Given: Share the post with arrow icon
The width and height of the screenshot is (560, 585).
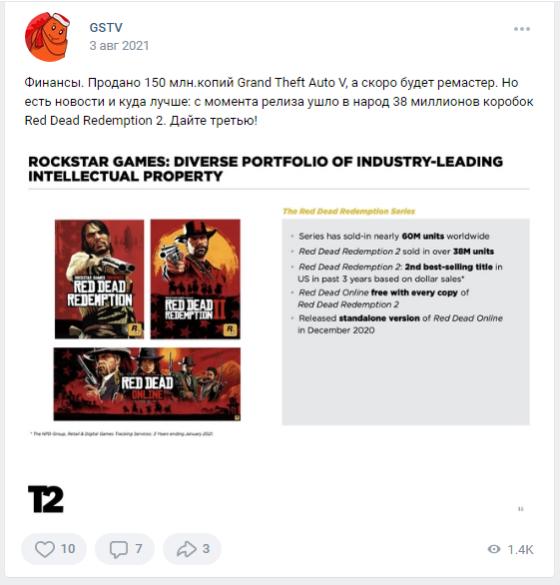Looking at the screenshot, I should tap(187, 549).
